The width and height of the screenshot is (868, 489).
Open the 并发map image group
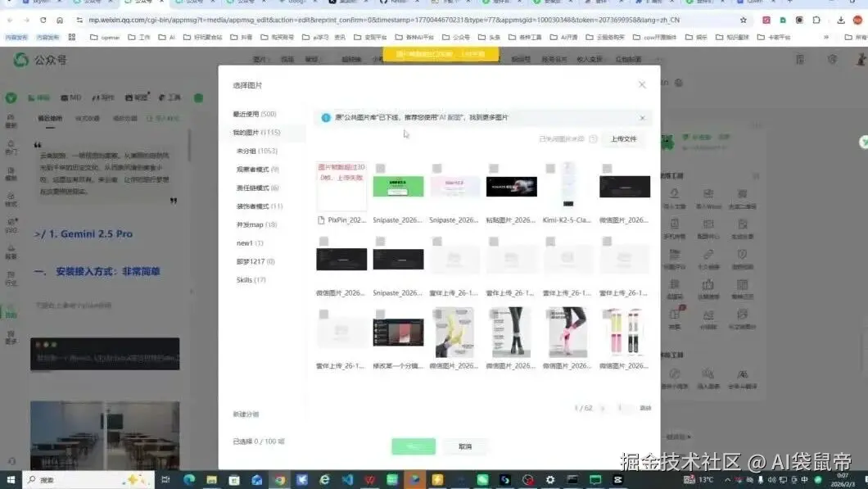pos(256,224)
